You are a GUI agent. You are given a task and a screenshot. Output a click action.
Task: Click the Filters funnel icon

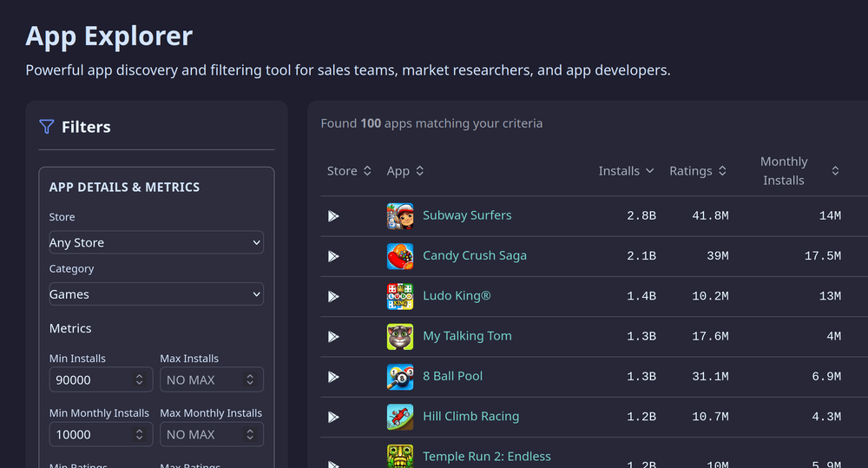(47, 127)
